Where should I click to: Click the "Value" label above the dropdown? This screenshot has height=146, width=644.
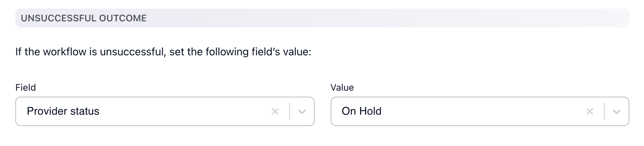(x=342, y=88)
